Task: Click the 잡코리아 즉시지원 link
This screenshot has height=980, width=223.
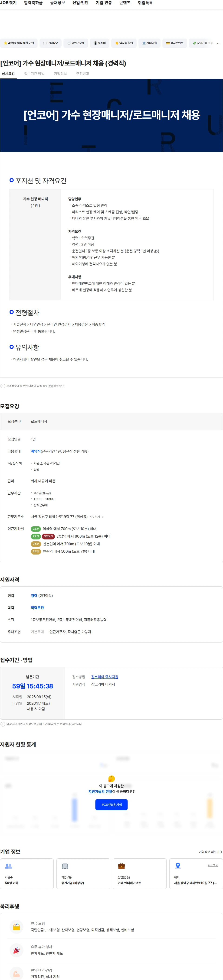Action: (x=105, y=677)
